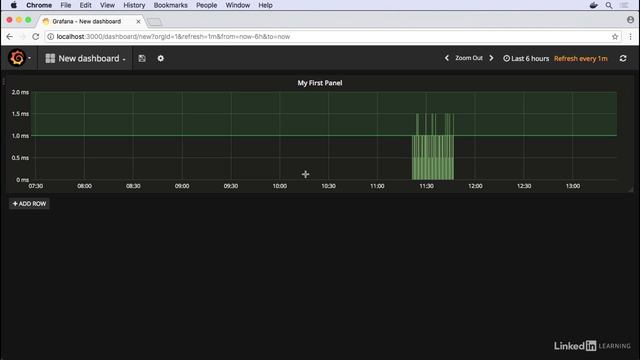
Task: Open the row menu handle at left edge
Action: (4, 82)
